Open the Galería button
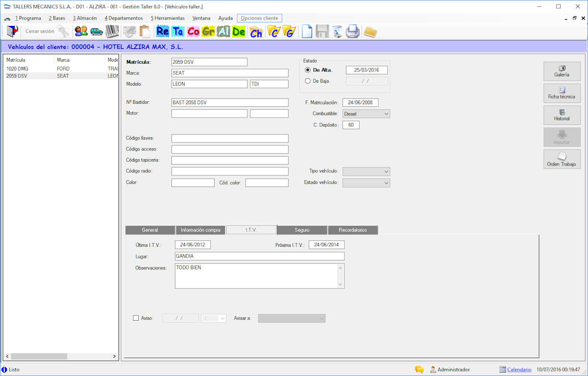Image resolution: width=588 pixels, height=376 pixels. [562, 71]
